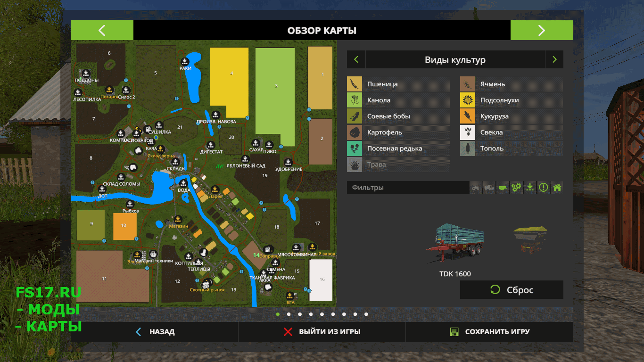Click the НАЗАД back menu item

[155, 332]
